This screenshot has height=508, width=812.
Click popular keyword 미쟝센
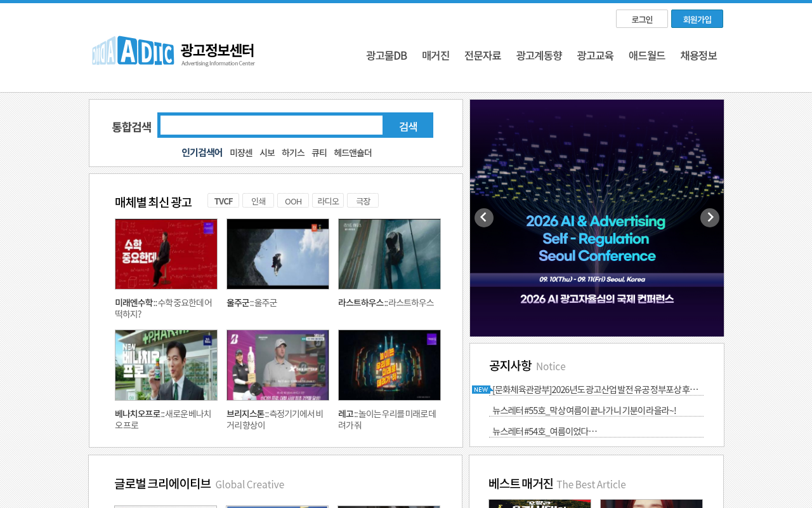[241, 152]
